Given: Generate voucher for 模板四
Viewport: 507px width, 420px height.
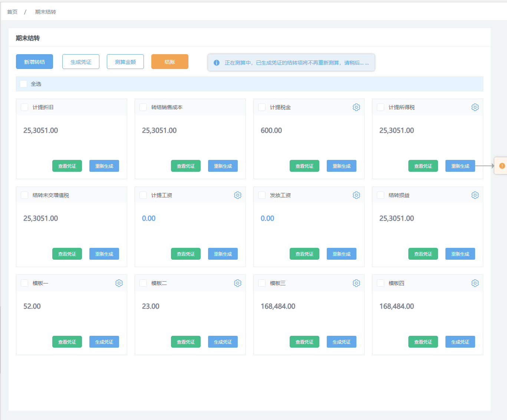Looking at the screenshot, I should (460, 342).
